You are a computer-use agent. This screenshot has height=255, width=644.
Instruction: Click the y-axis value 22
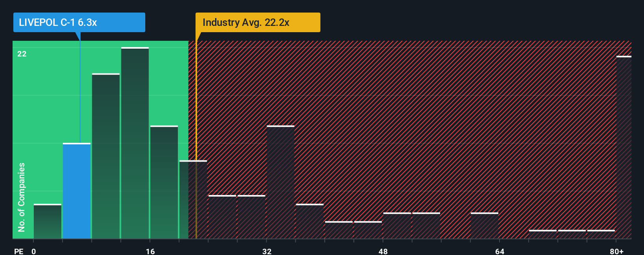click(22, 54)
